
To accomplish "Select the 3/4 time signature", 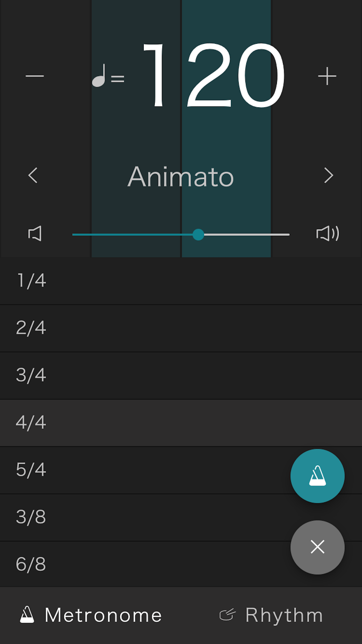I will click(31, 375).
